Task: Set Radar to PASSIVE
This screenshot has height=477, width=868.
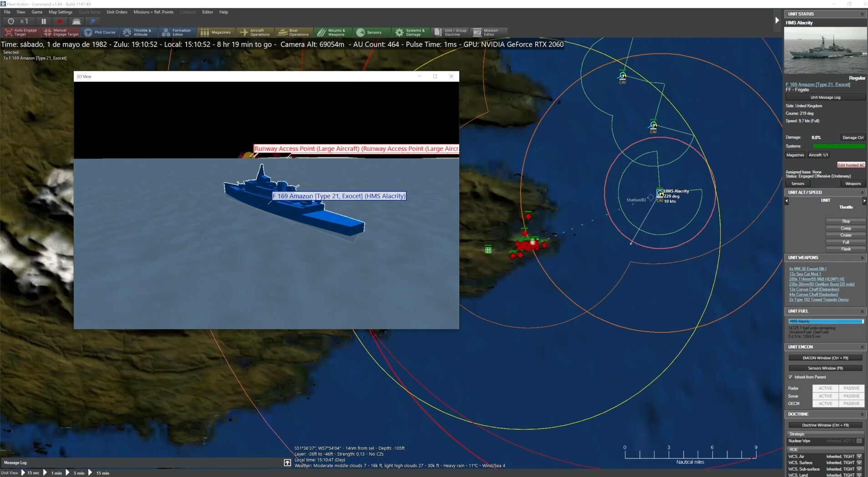Action: pyautogui.click(x=851, y=388)
